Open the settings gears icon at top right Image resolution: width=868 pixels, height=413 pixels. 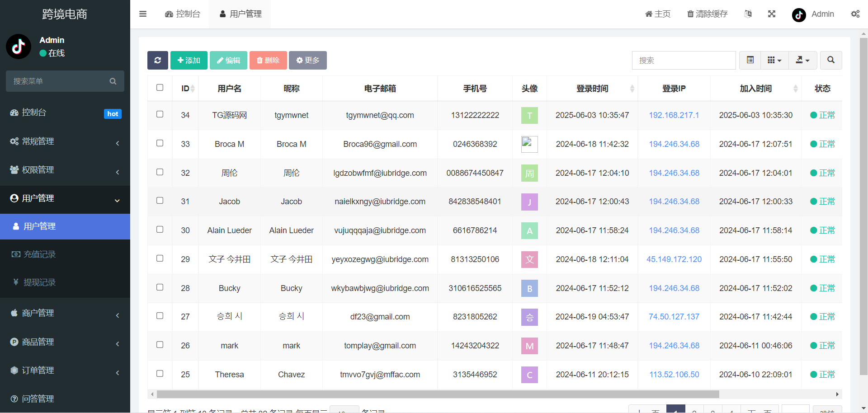pos(855,14)
